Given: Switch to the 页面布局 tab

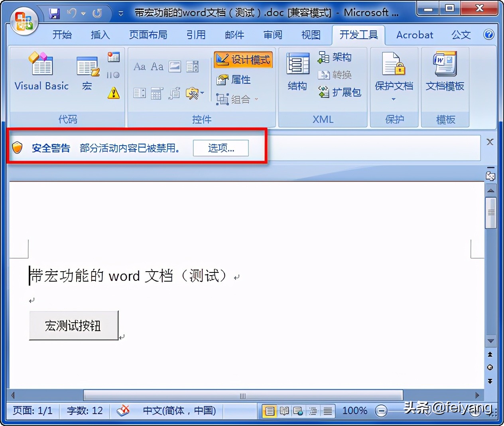Looking at the screenshot, I should (148, 35).
